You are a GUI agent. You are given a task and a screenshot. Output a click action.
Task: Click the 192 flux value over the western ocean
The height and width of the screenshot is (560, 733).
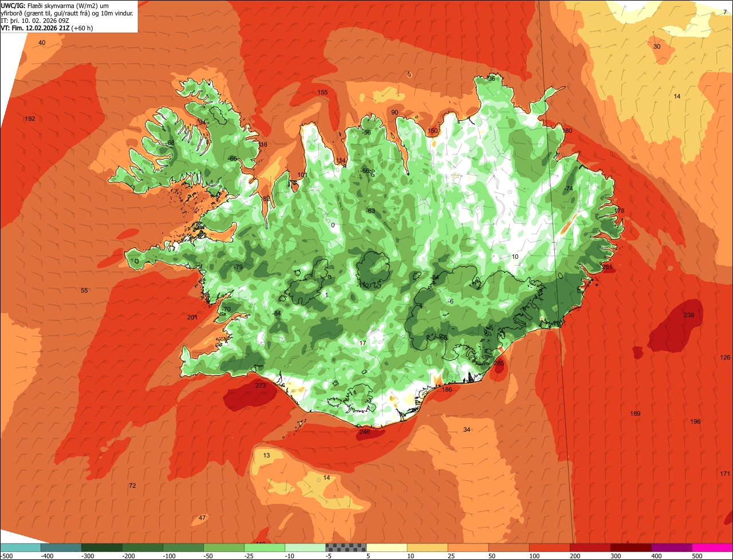pos(30,119)
